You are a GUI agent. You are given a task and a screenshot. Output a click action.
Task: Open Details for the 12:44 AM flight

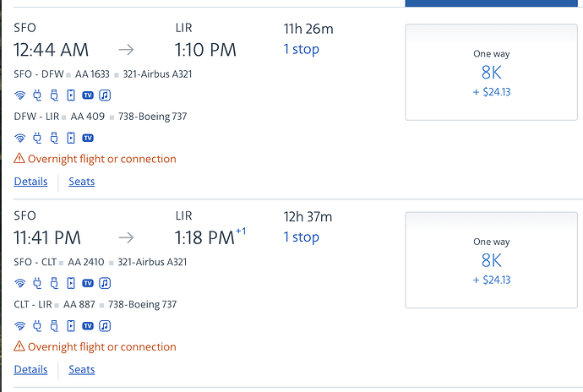(x=30, y=182)
